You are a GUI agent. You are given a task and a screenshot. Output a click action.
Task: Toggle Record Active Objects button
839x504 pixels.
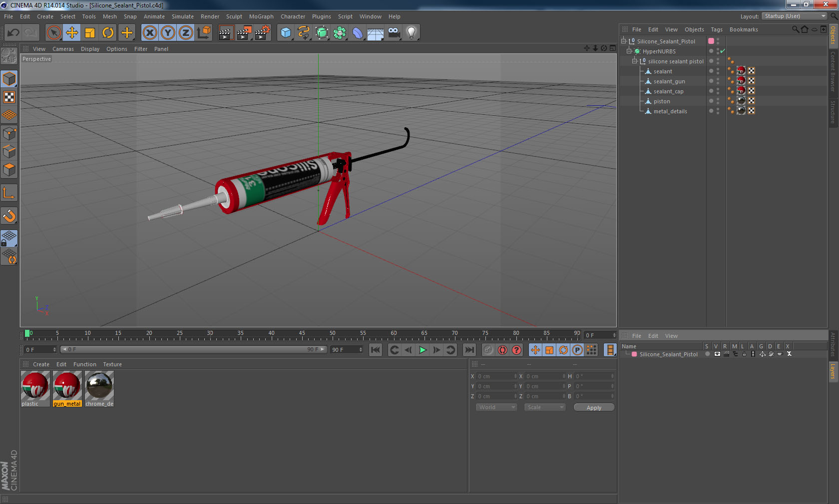pos(488,350)
